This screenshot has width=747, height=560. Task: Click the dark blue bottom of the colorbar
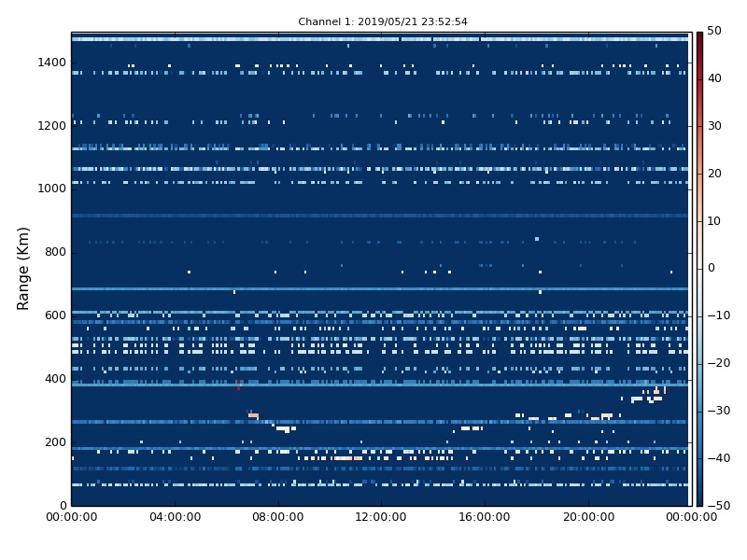click(x=699, y=501)
